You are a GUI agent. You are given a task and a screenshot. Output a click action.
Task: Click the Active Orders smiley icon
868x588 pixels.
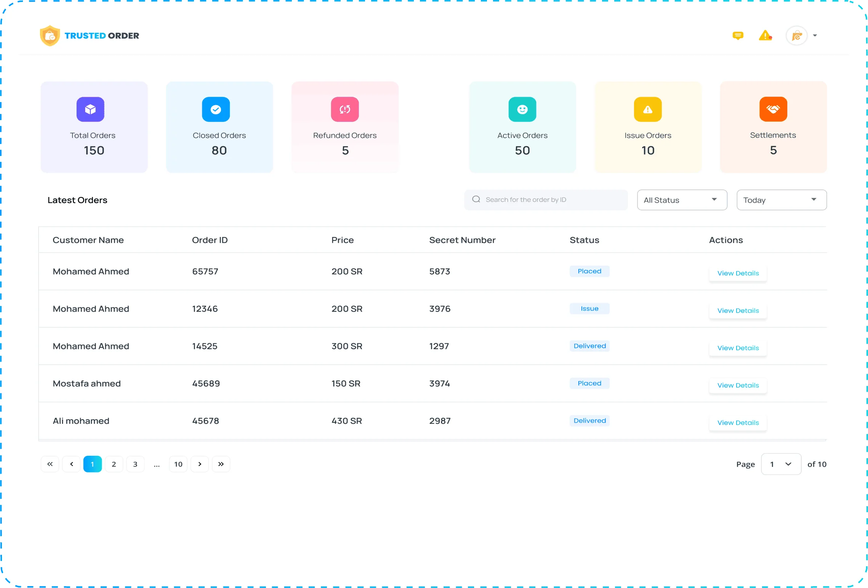pos(522,109)
